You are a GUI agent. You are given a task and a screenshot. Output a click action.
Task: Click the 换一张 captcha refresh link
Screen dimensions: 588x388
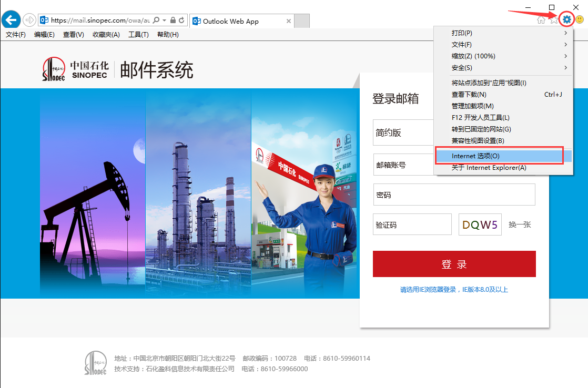click(x=520, y=224)
